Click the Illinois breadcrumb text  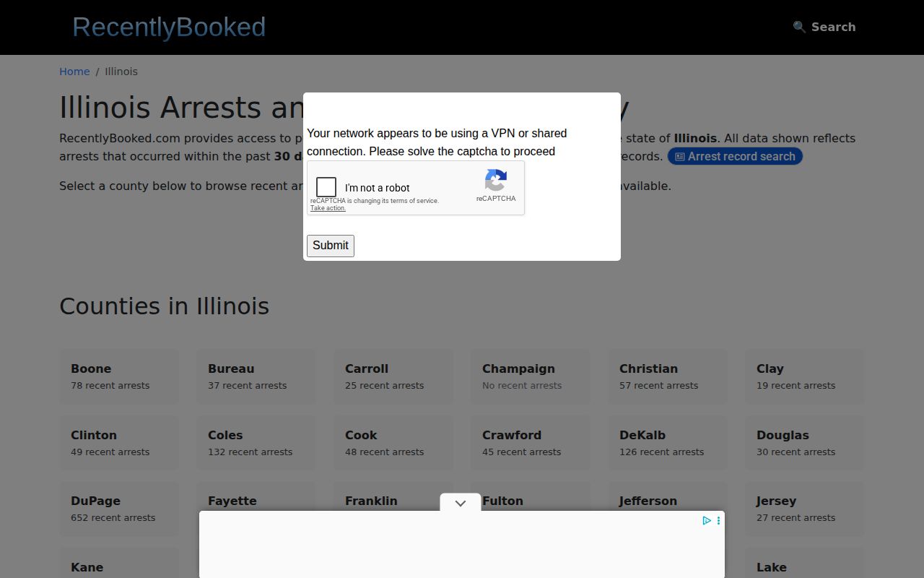tap(121, 72)
